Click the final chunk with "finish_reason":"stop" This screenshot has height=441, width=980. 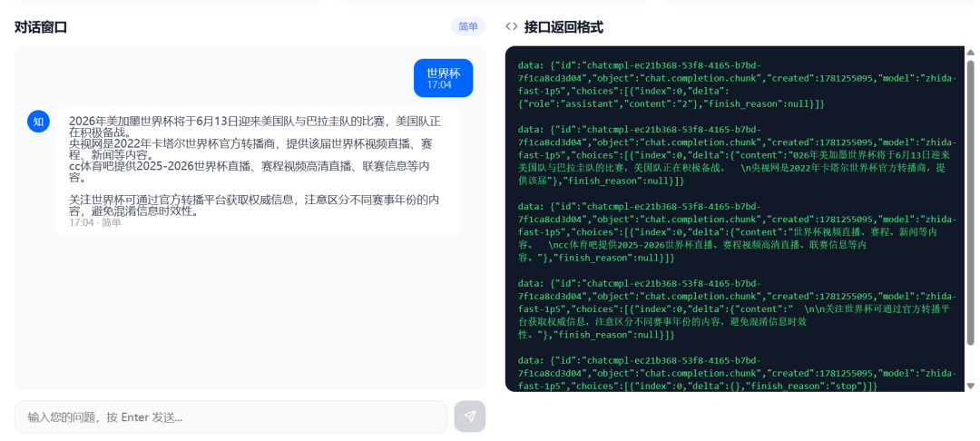pyautogui.click(x=737, y=374)
